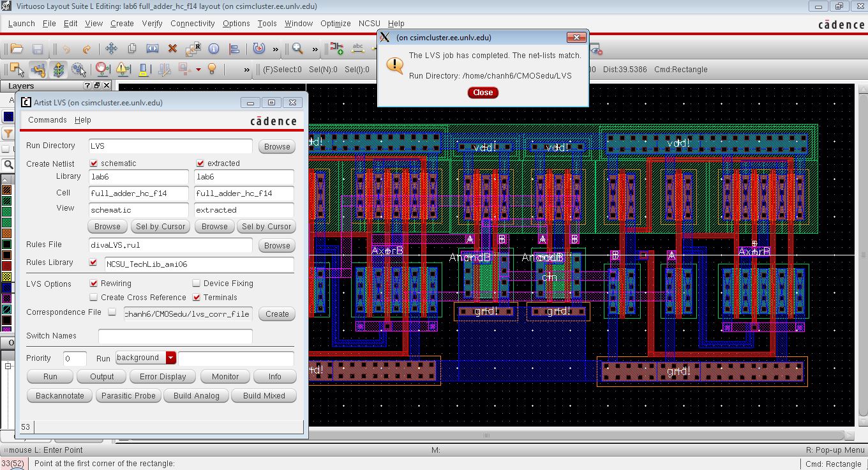Click the Zoom magnifier toolbar icon

297,49
